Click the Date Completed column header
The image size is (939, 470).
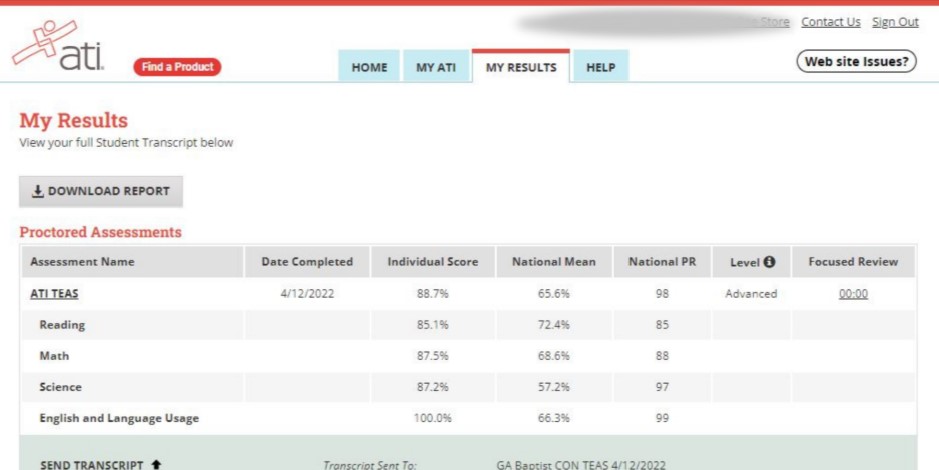click(x=307, y=262)
